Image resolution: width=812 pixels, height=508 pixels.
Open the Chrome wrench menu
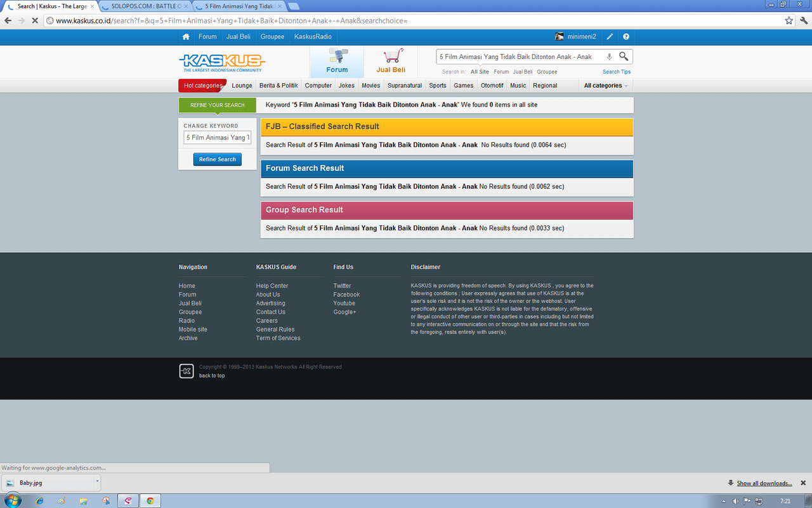(802, 20)
